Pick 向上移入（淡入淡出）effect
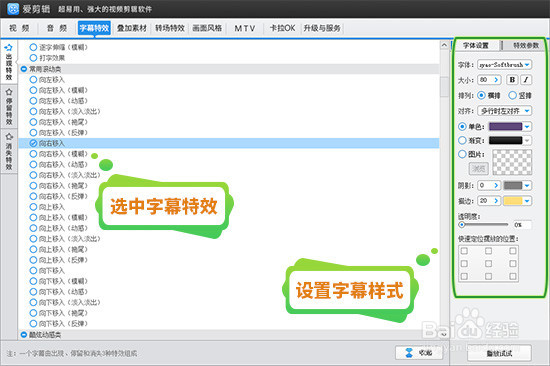The height and width of the screenshot is (366, 550). (x=65, y=239)
